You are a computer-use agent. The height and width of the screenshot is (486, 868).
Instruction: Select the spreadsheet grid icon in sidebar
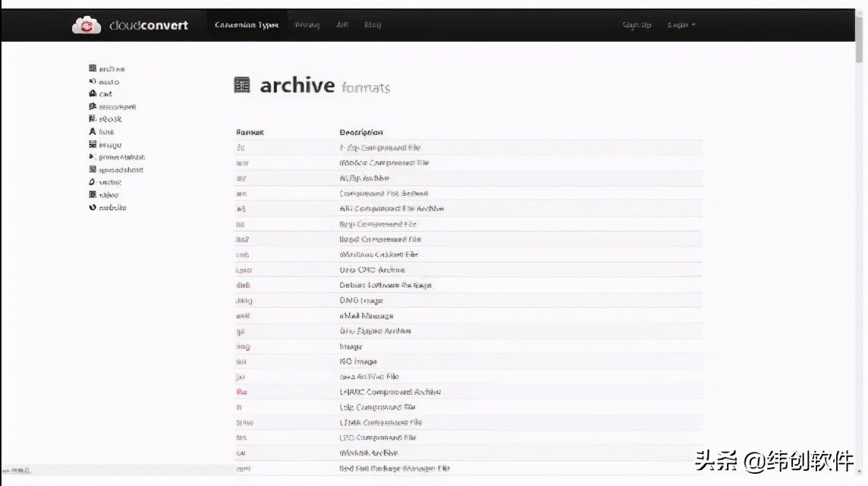pyautogui.click(x=93, y=169)
